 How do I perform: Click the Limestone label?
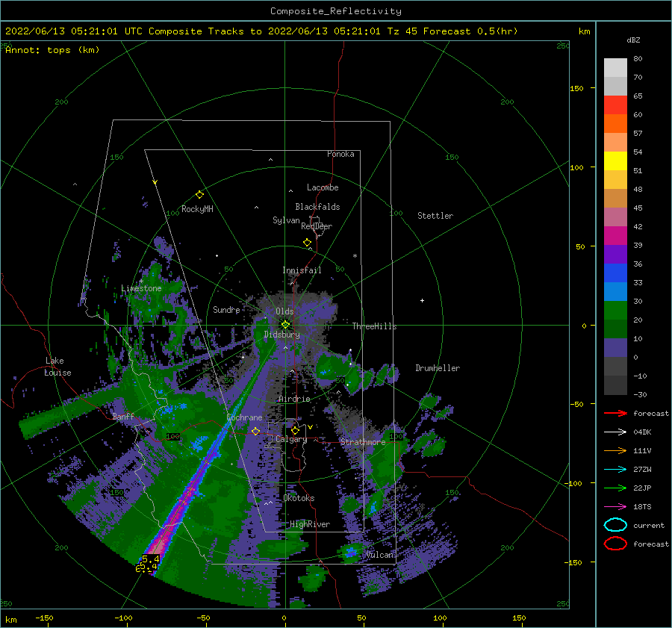[x=141, y=288]
